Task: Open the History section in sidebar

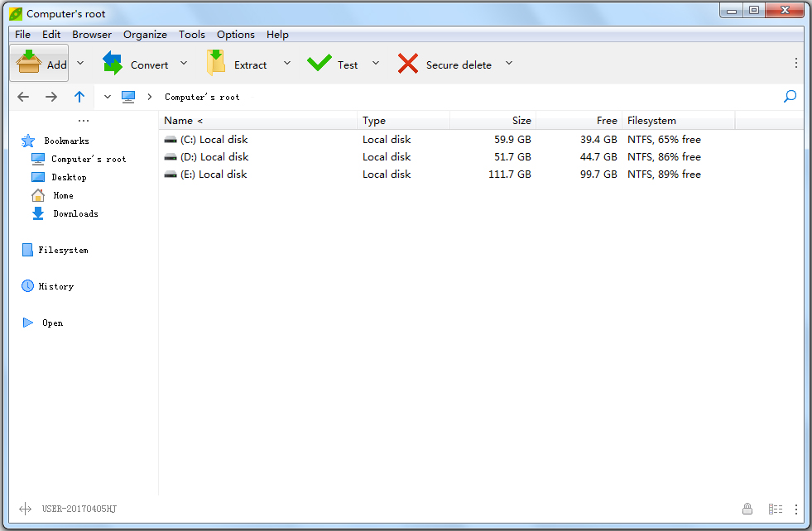Action: tap(55, 286)
